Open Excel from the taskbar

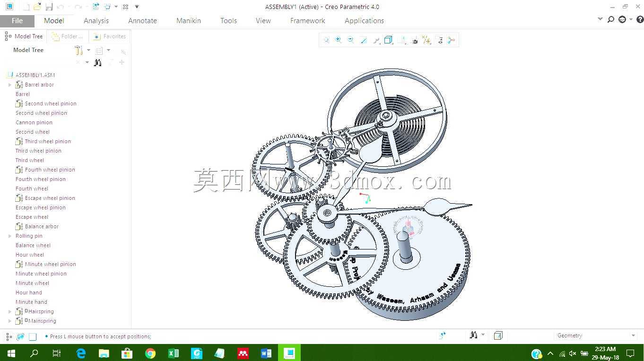[174, 353]
